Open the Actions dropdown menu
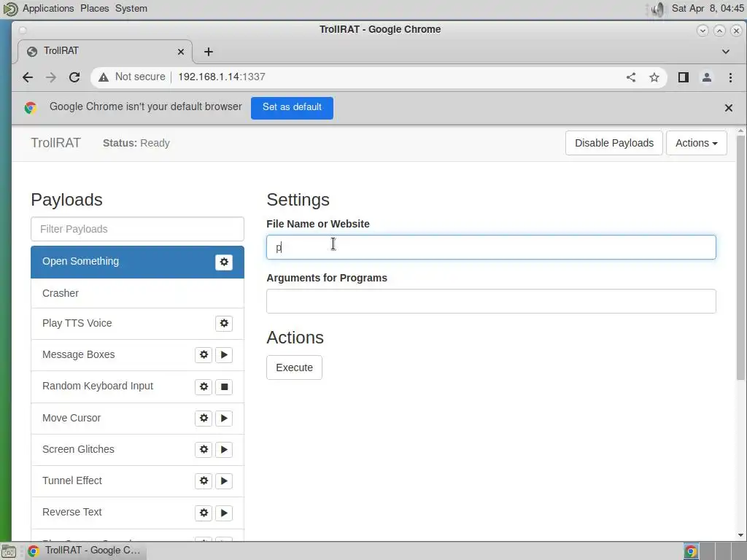Image resolution: width=747 pixels, height=560 pixels. [696, 143]
